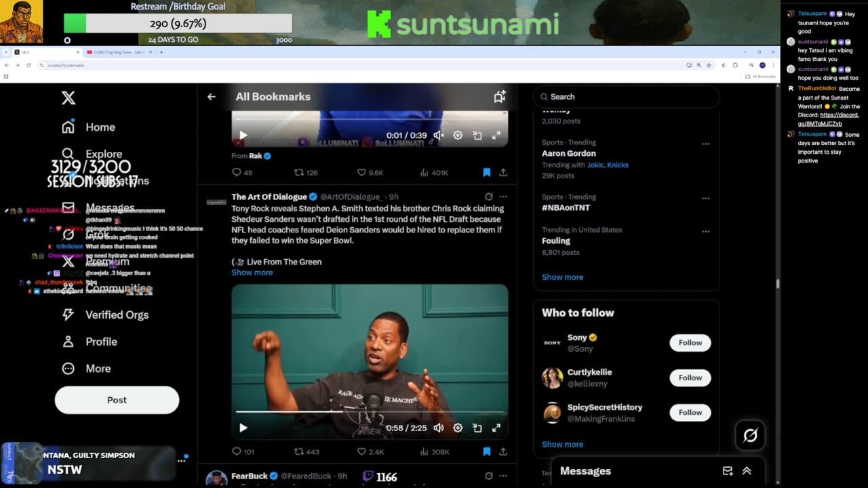Image resolution: width=868 pixels, height=488 pixels.
Task: Open a new browser tab
Action: 161,52
